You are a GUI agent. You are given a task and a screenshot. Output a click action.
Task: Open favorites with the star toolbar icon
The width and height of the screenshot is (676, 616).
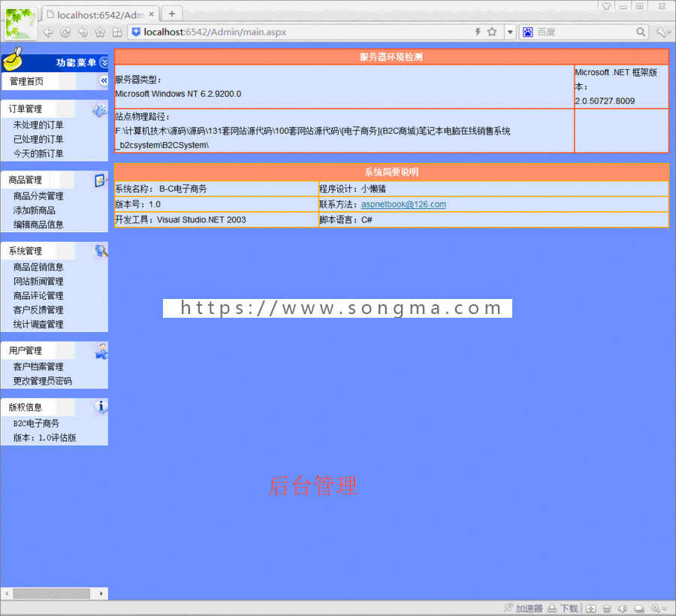pos(100,32)
